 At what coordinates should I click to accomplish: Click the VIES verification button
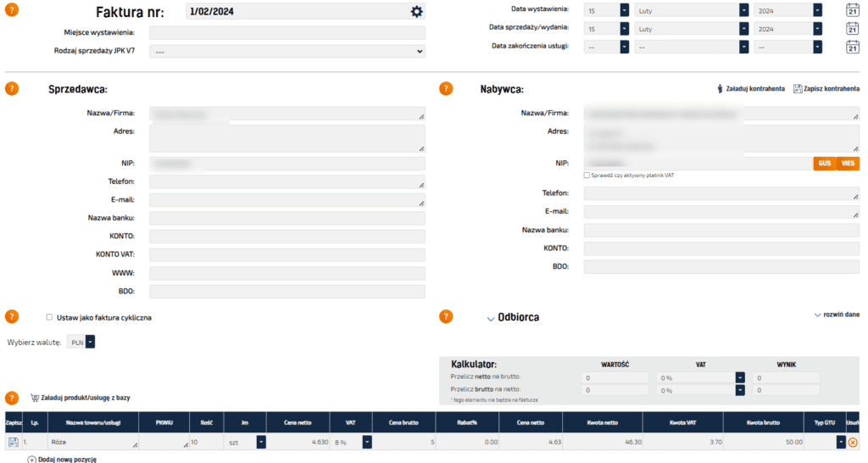coord(848,163)
